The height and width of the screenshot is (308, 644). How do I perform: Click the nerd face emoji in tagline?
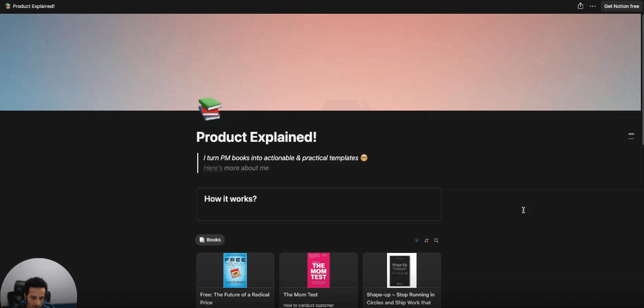pyautogui.click(x=364, y=158)
